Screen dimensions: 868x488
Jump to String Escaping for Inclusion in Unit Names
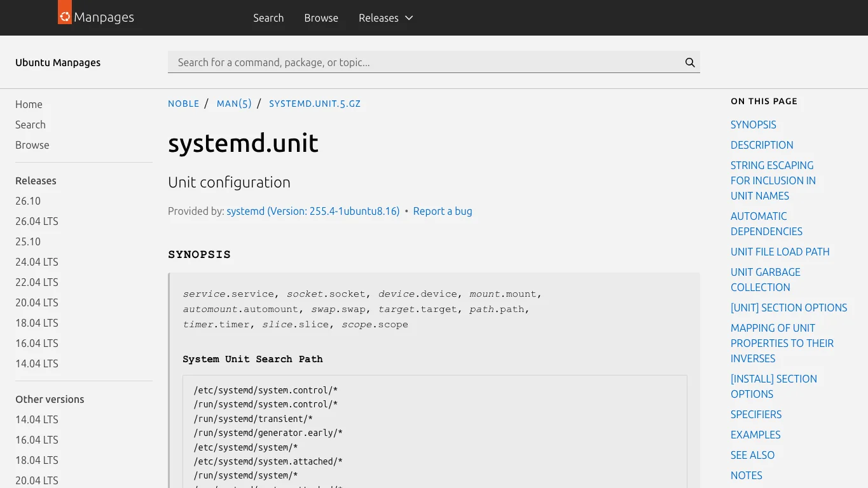pyautogui.click(x=773, y=180)
